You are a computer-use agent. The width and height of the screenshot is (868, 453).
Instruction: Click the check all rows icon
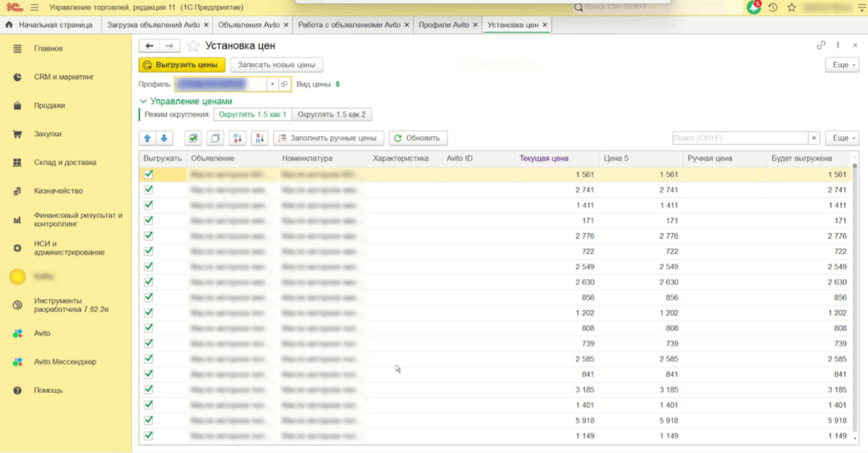tap(192, 138)
